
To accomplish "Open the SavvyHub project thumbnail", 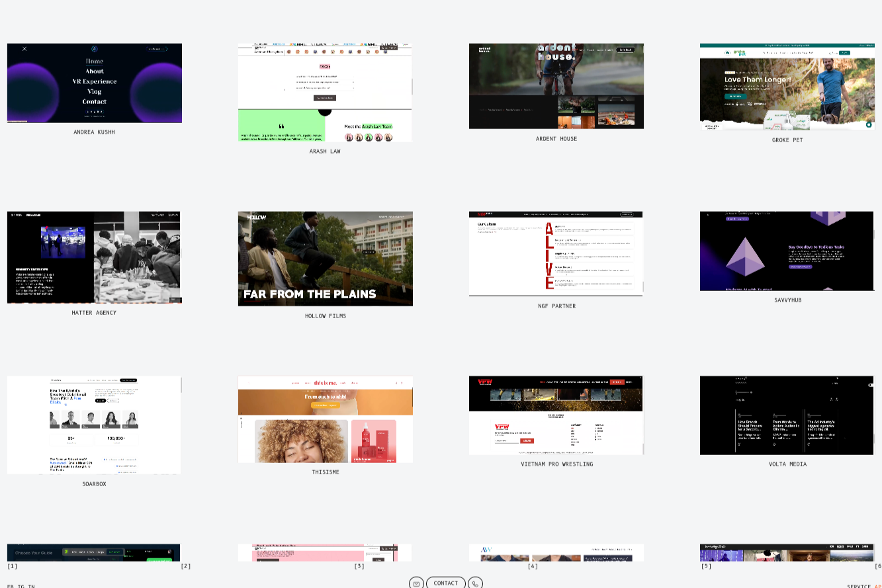I will [x=787, y=251].
